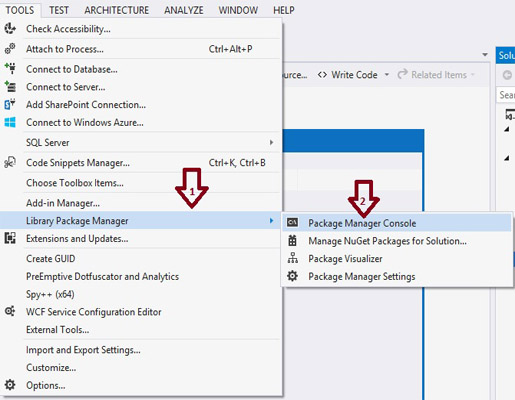
Task: Click the Connect to Database plug icon
Action: pyautogui.click(x=10, y=68)
